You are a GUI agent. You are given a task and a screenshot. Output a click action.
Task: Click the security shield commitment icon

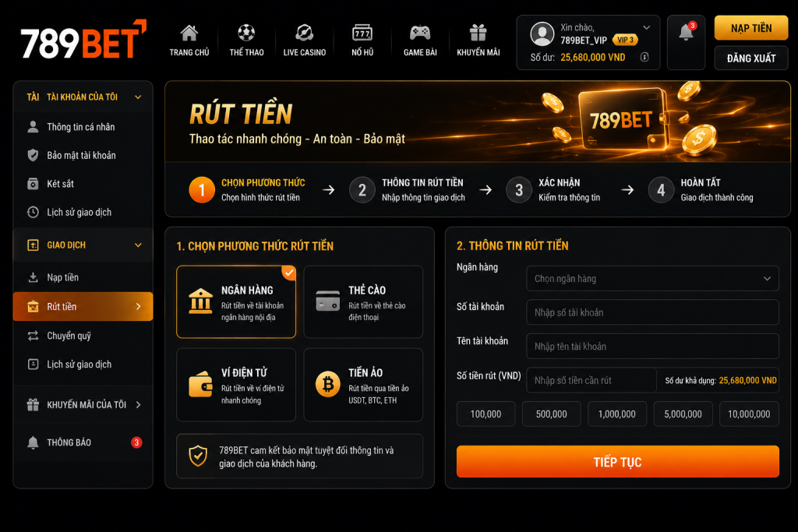click(198, 456)
